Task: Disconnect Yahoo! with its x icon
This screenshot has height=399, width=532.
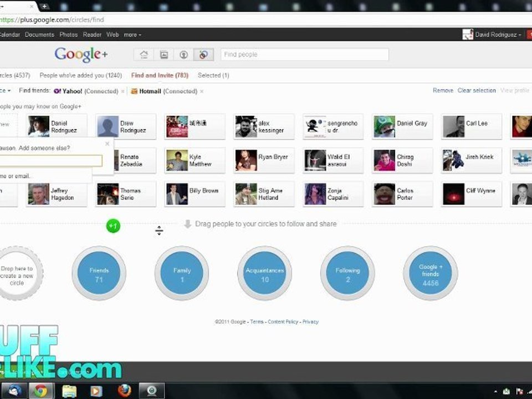Action: pos(123,91)
